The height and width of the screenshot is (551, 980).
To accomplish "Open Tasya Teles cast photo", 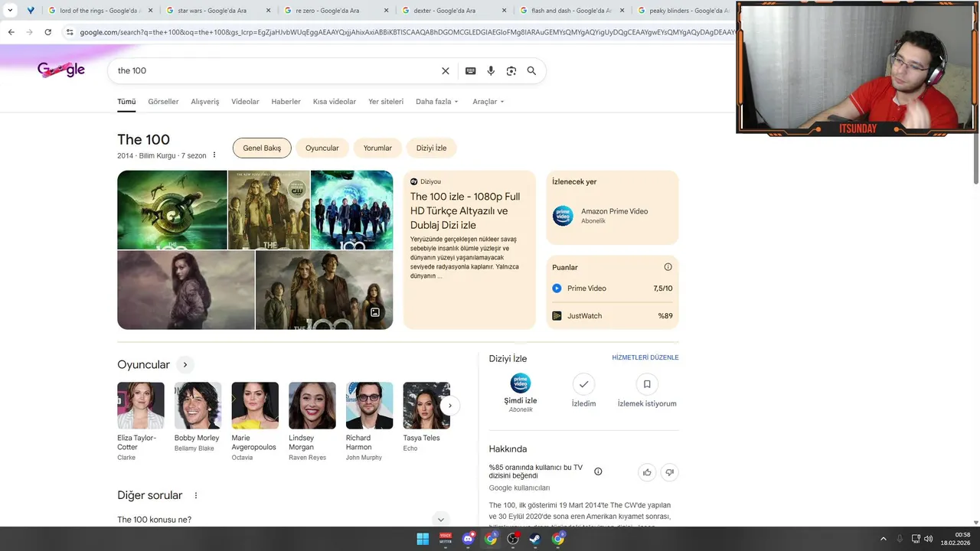I will [x=426, y=406].
